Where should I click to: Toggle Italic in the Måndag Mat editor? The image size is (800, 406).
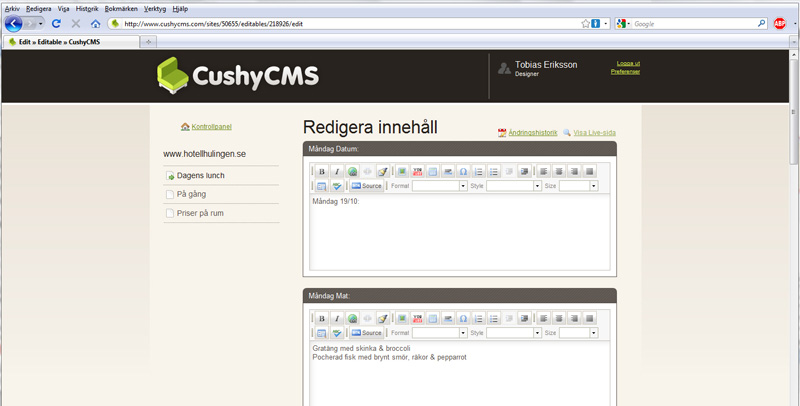click(337, 318)
